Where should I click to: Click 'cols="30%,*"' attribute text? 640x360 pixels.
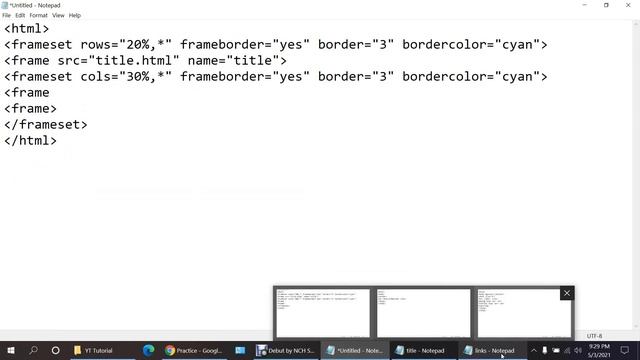pyautogui.click(x=126, y=76)
